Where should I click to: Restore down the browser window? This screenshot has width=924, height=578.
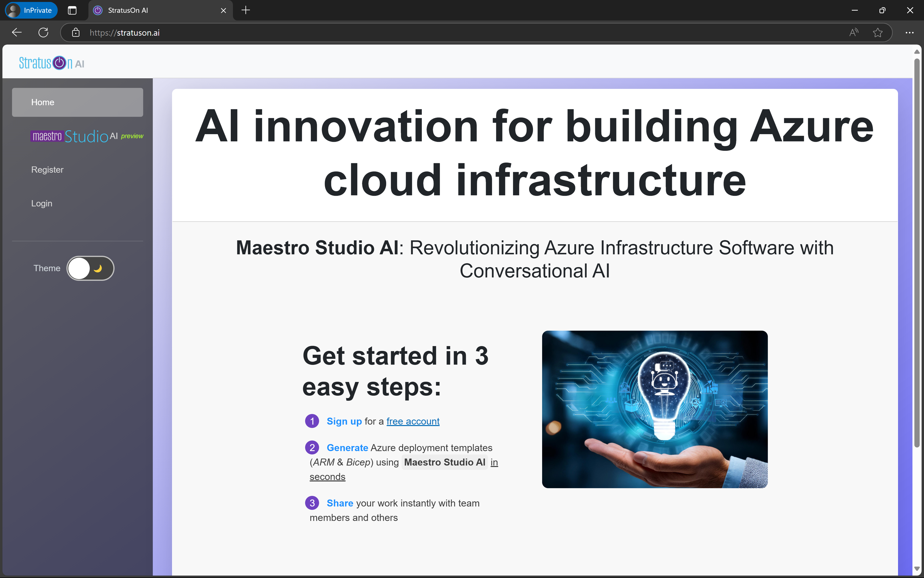tap(882, 10)
